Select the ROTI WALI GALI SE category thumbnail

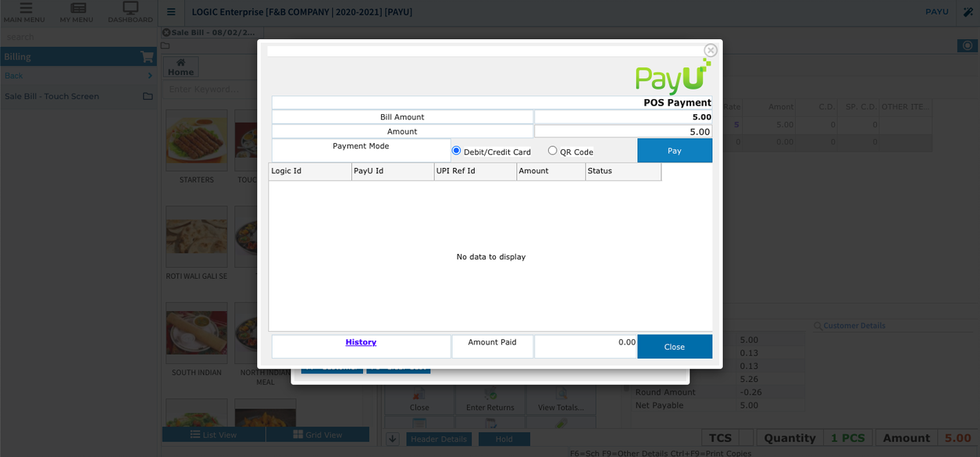tap(197, 237)
